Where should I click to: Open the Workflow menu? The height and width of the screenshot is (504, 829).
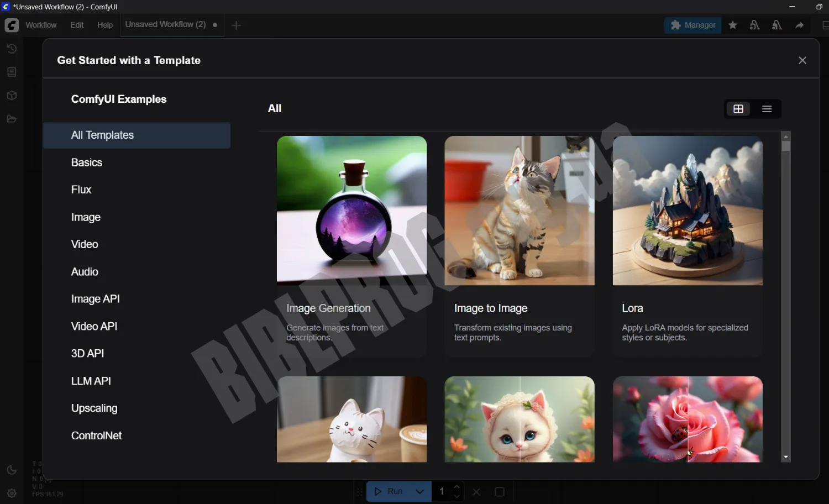(41, 25)
